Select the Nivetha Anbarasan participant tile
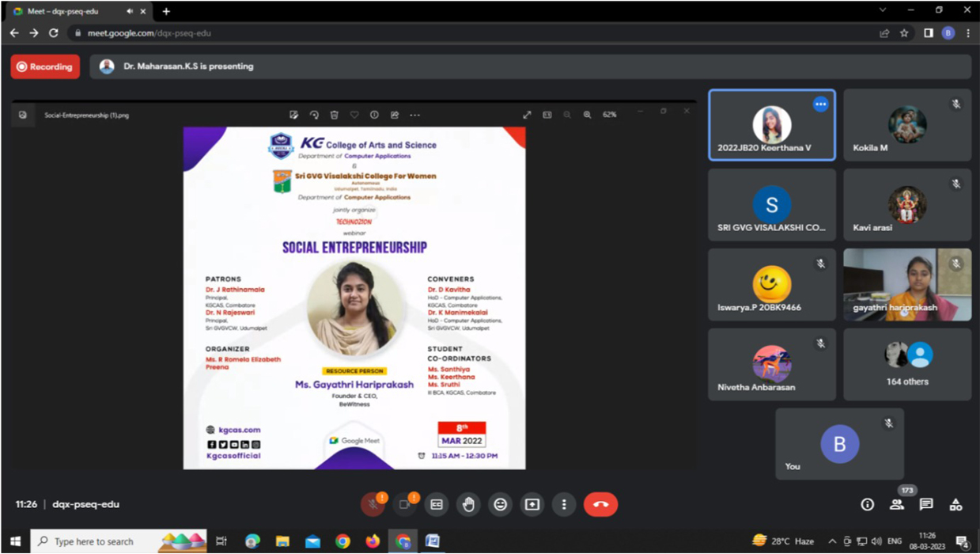Screen dimensions: 980x554 [x=772, y=365]
